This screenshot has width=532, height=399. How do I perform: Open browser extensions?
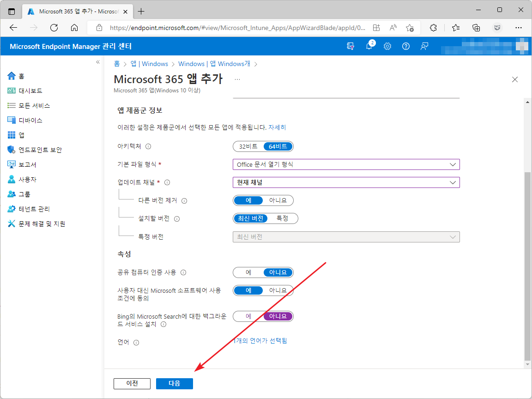(433, 28)
